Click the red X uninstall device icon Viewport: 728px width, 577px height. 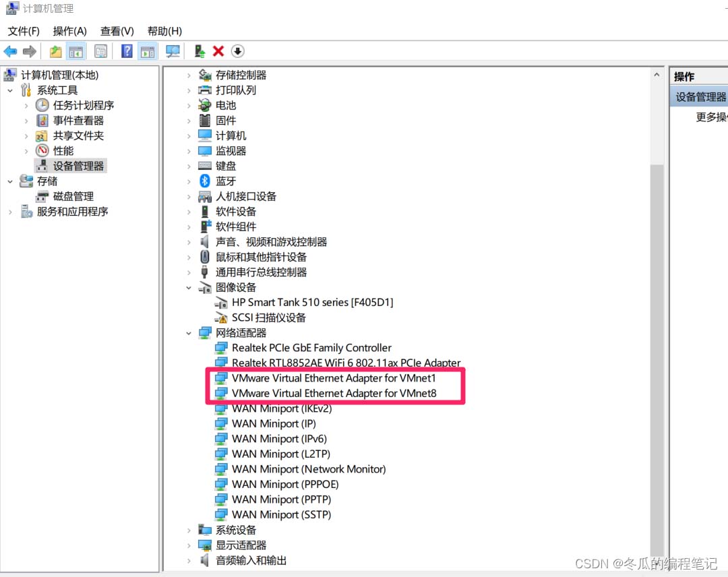(x=218, y=51)
